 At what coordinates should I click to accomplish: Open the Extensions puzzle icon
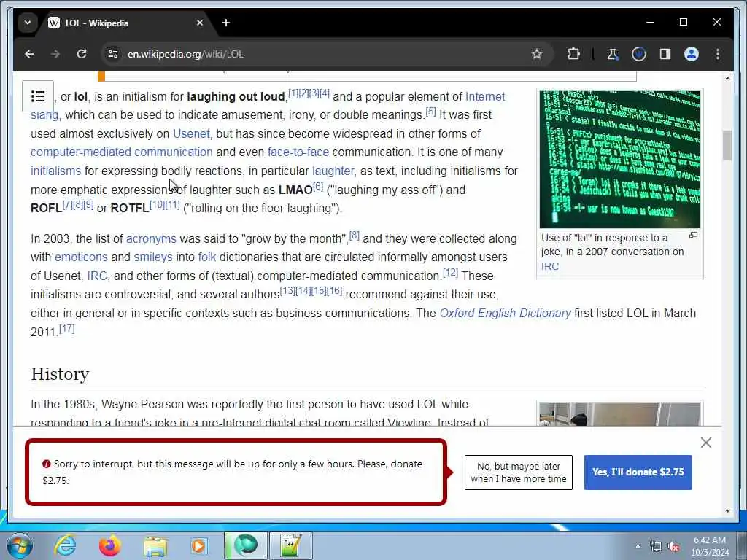[x=573, y=54]
